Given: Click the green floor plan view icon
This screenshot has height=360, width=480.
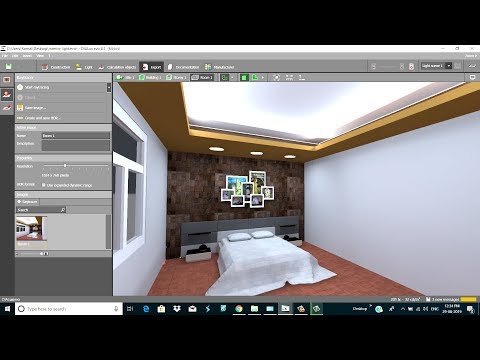Looking at the screenshot, I should pyautogui.click(x=255, y=78).
